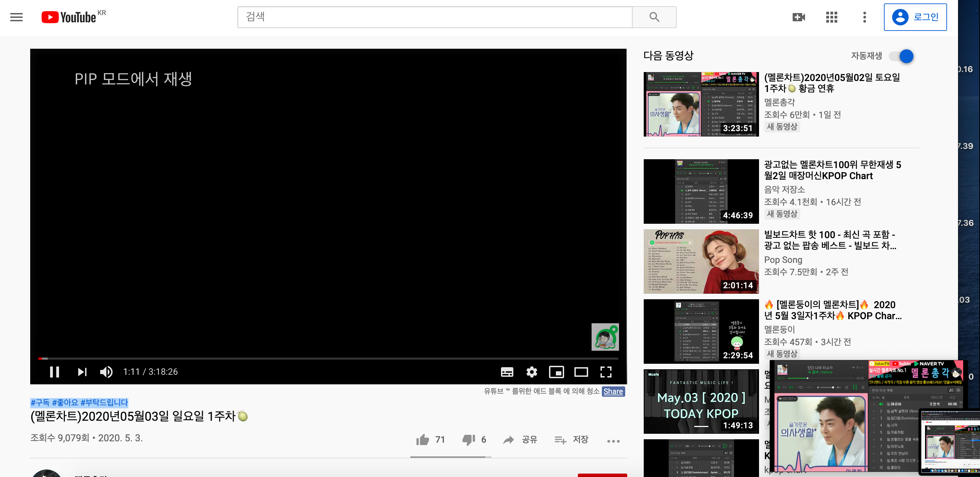
Task: Dislike the video with thumbs down
Action: coord(469,440)
